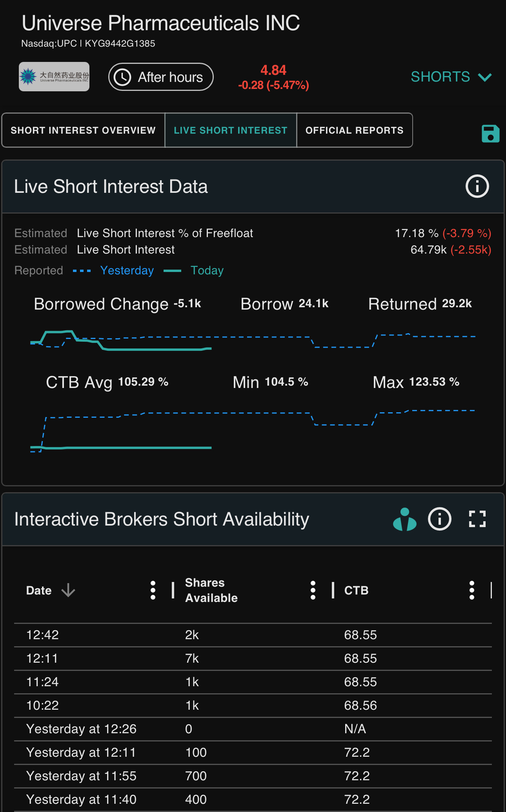This screenshot has width=506, height=812.
Task: Switch to the Short Interest Overview tab
Action: pyautogui.click(x=83, y=130)
